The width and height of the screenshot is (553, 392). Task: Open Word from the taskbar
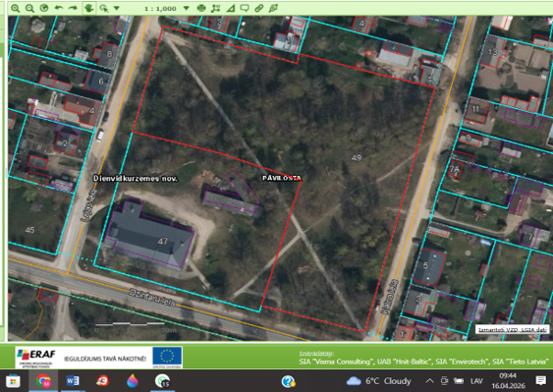pyautogui.click(x=73, y=381)
